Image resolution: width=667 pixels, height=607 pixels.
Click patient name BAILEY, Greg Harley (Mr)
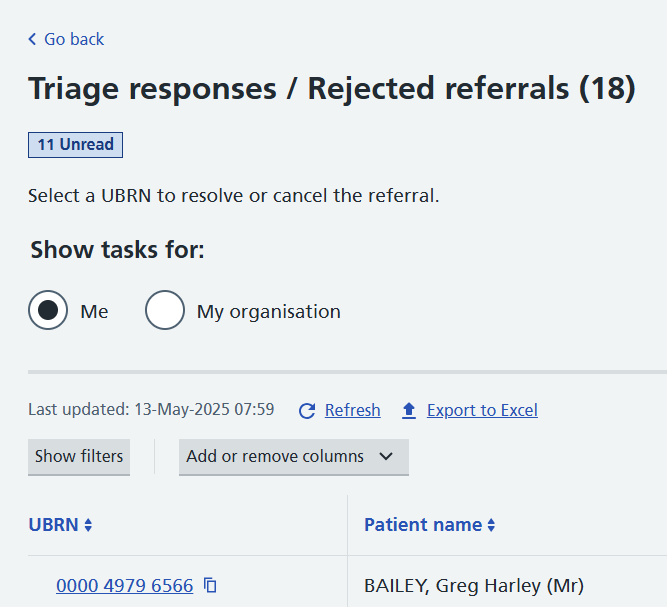474,586
